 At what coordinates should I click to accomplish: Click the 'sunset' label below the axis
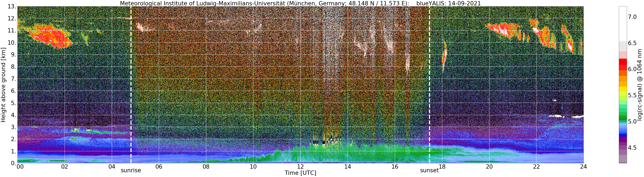click(429, 171)
